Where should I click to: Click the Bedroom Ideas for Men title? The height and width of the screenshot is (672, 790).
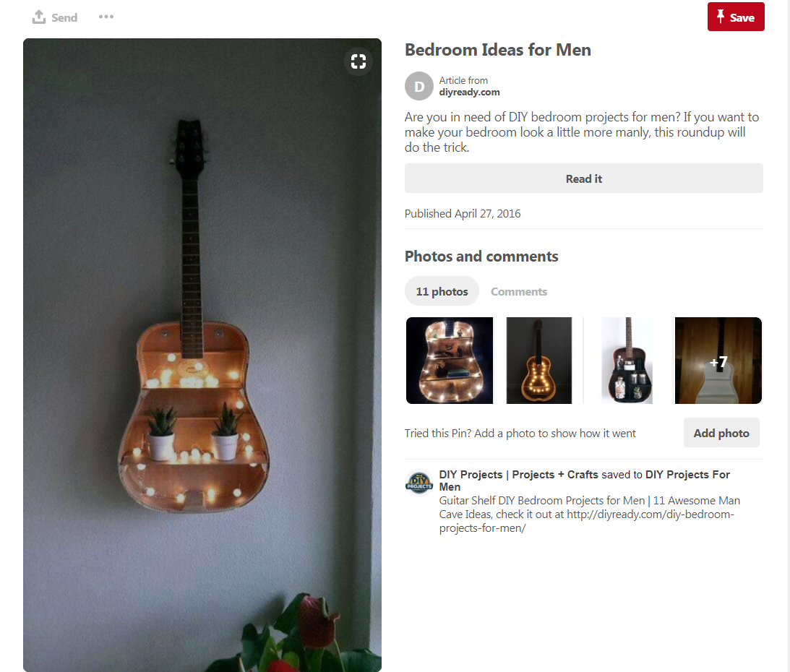pos(497,50)
